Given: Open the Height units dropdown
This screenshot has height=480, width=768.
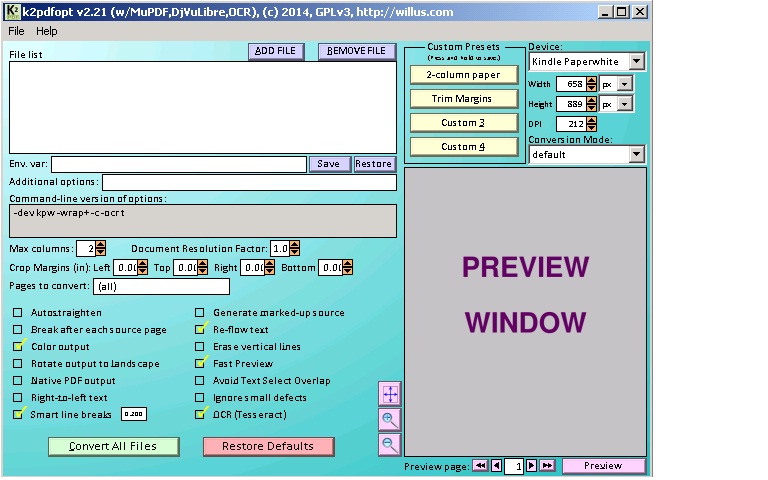Looking at the screenshot, I should 624,104.
